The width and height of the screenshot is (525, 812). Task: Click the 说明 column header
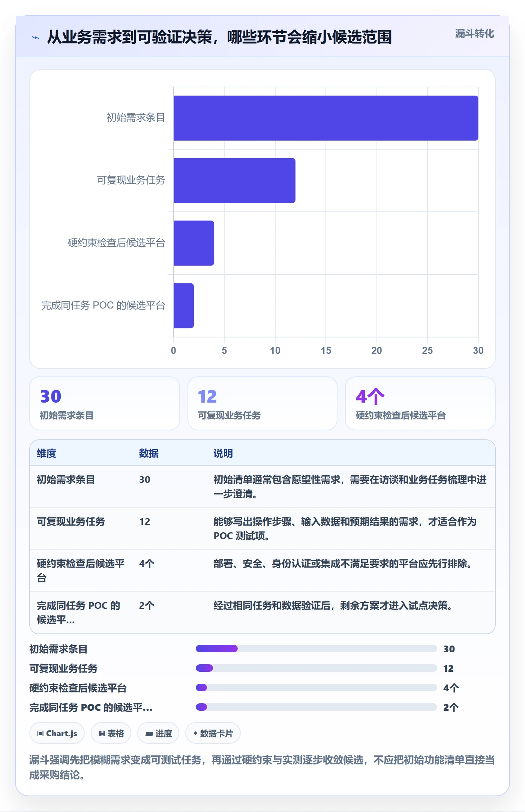point(223,453)
